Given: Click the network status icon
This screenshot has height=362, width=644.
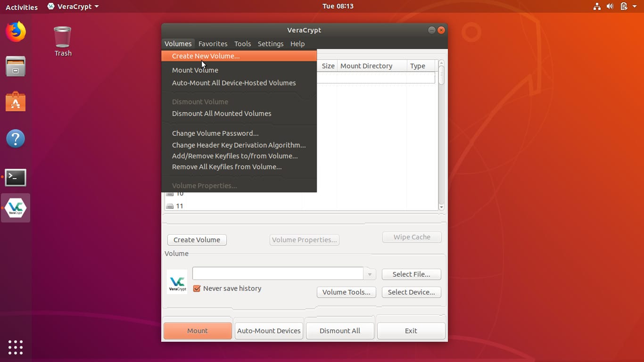Looking at the screenshot, I should point(597,7).
